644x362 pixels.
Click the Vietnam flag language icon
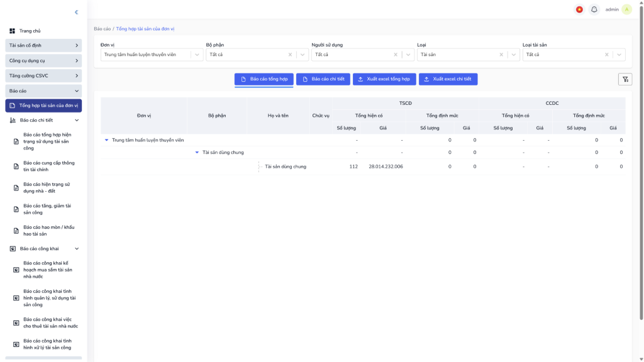(x=579, y=9)
